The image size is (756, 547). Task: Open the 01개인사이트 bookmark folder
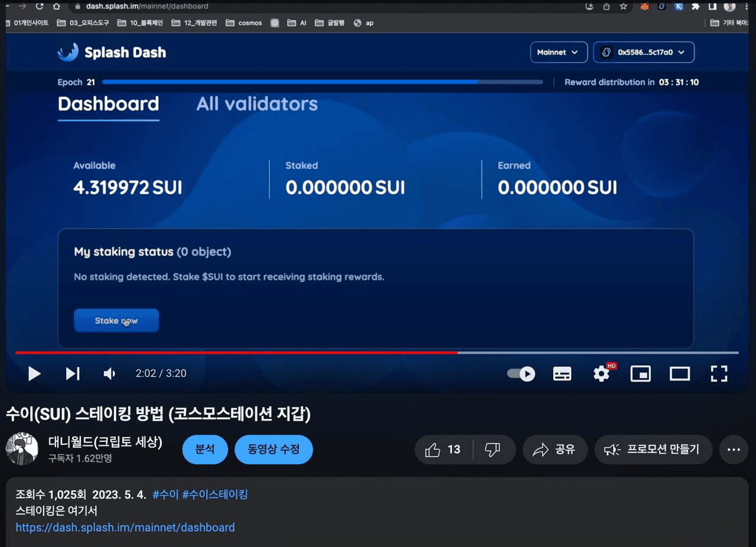pos(28,23)
